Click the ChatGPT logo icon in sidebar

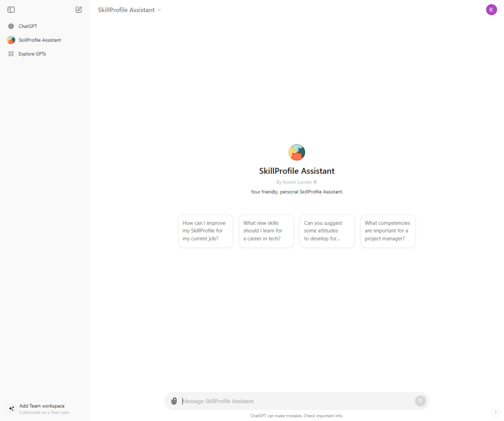[11, 26]
